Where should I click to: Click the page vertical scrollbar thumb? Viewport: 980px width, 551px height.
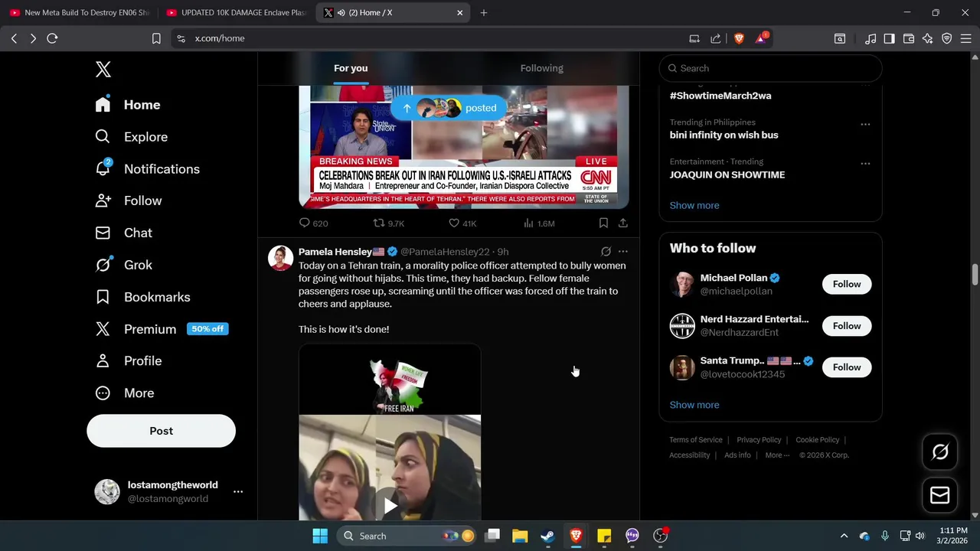975,275
